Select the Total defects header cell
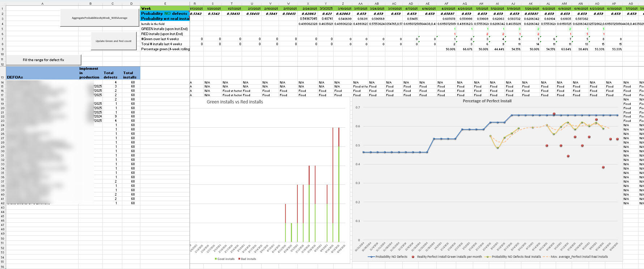Viewport: 644px width, 269px height. pyautogui.click(x=110, y=75)
